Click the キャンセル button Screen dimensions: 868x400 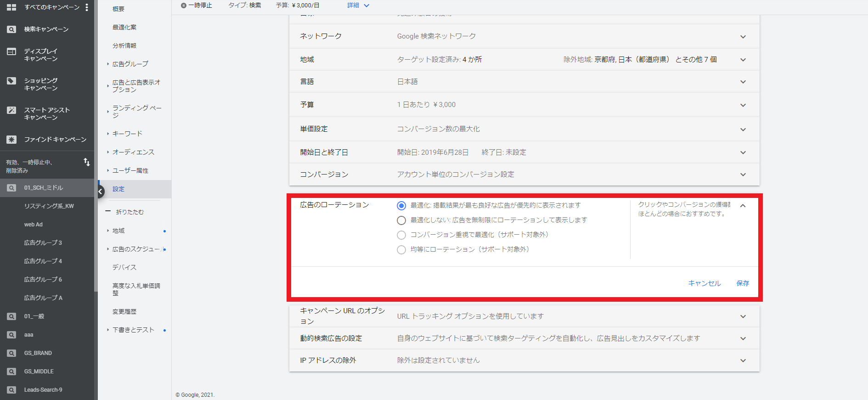click(705, 283)
